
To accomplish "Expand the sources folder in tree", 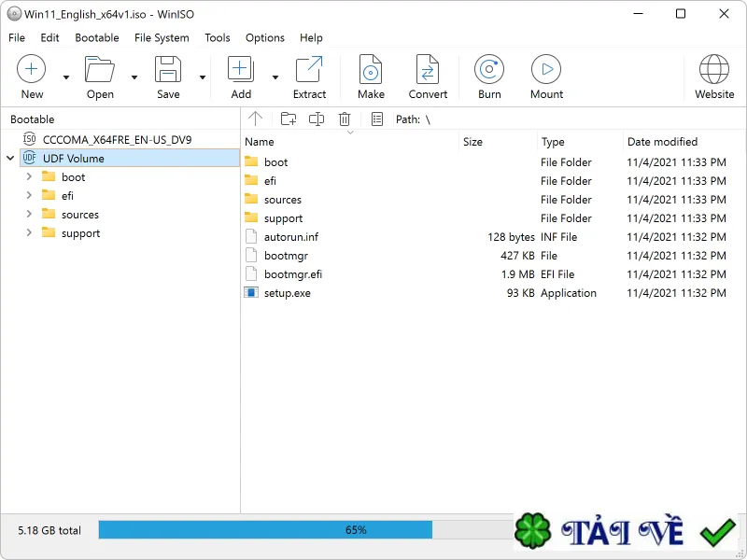I will pos(29,215).
